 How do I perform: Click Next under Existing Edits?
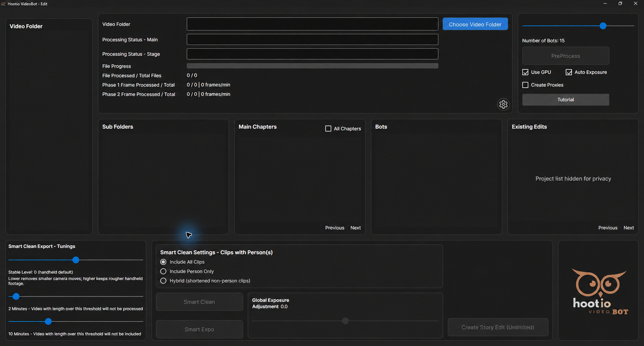pyautogui.click(x=629, y=228)
